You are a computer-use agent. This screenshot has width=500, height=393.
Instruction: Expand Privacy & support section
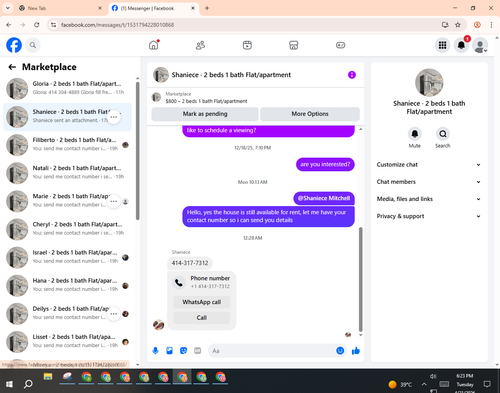429,216
